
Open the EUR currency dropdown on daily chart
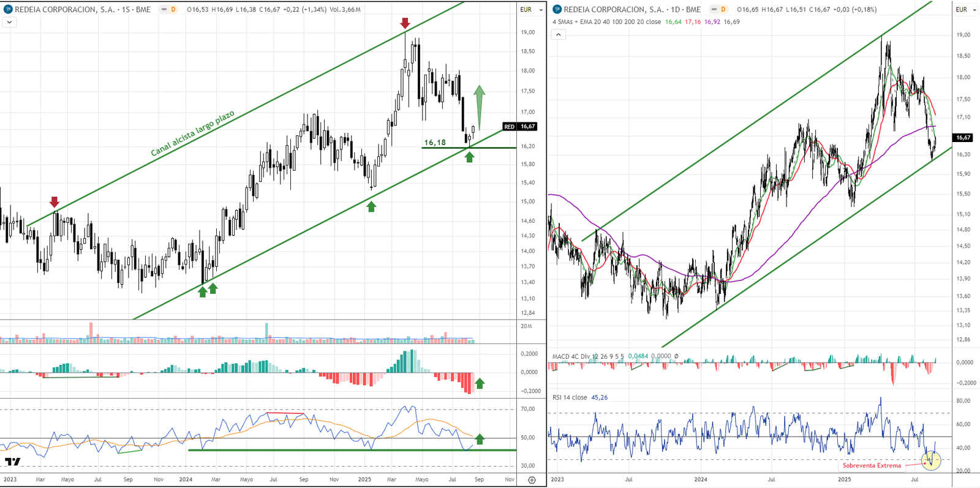click(x=966, y=9)
